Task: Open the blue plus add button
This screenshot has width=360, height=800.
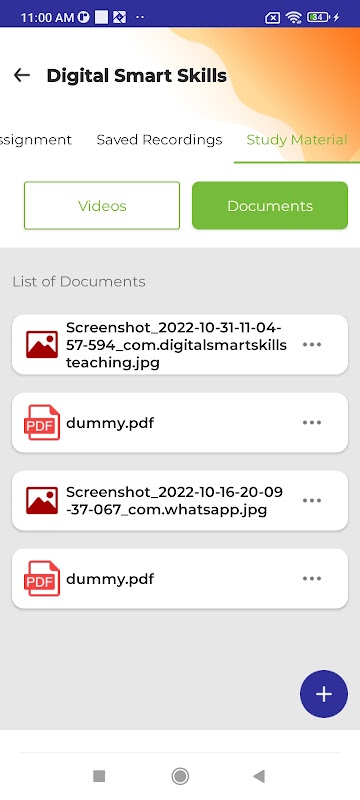Action: click(x=324, y=694)
